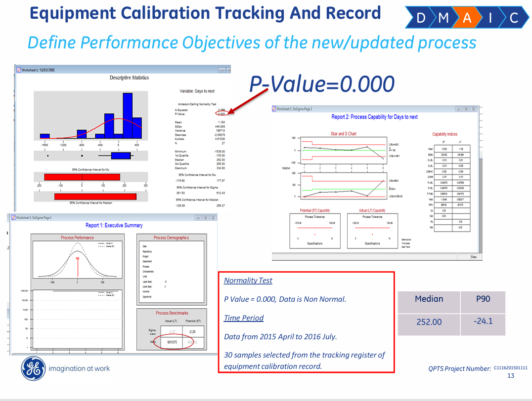Image resolution: width=532 pixels, height=401 pixels.
Task: Click the Process Performance panel chart
Action: [x=78, y=259]
